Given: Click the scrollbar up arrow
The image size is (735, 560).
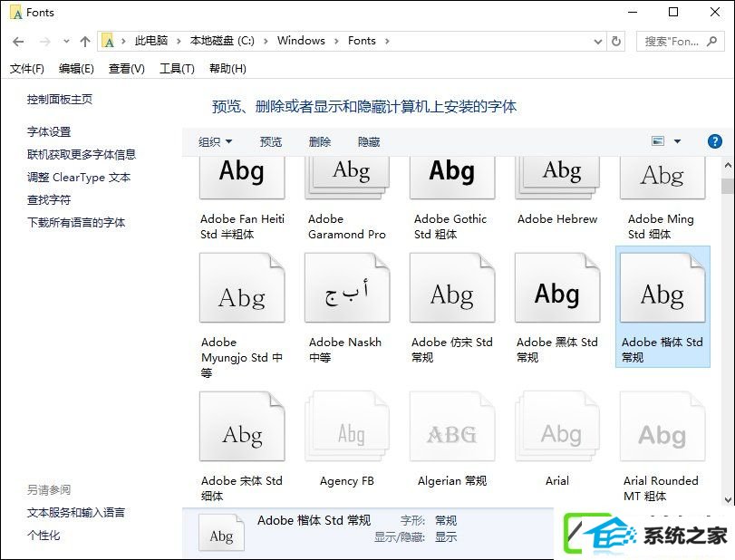Looking at the screenshot, I should (728, 166).
